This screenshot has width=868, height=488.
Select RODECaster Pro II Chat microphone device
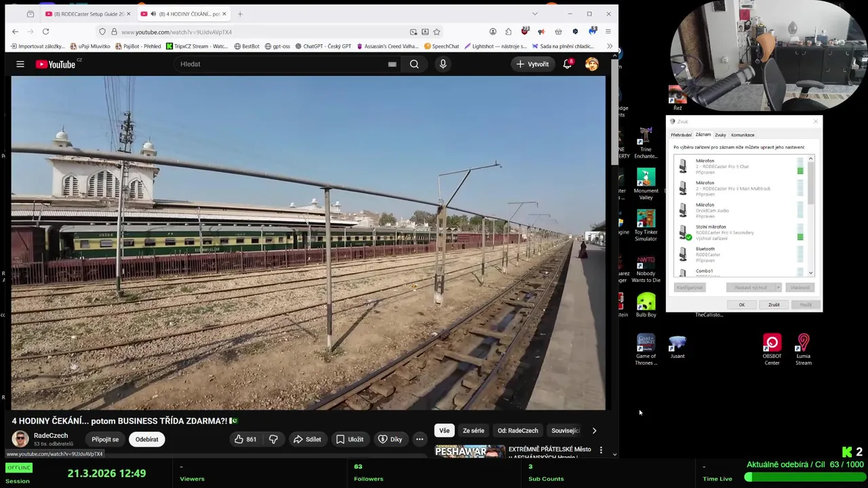741,167
